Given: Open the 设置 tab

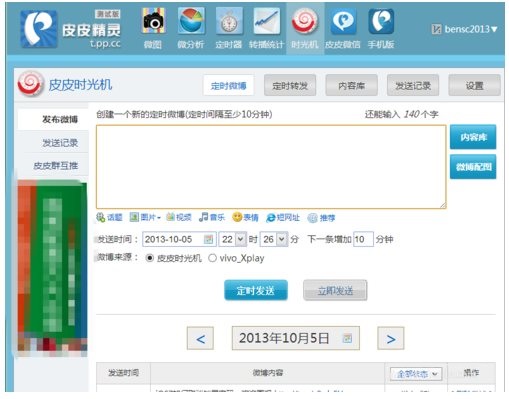Looking at the screenshot, I should pos(474,86).
